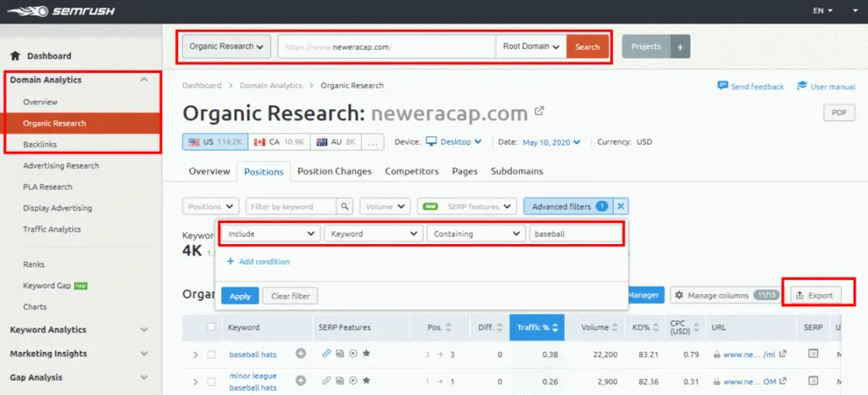Screen dimensions: 868x395
Task: Open the Competitors tab
Action: pos(411,171)
